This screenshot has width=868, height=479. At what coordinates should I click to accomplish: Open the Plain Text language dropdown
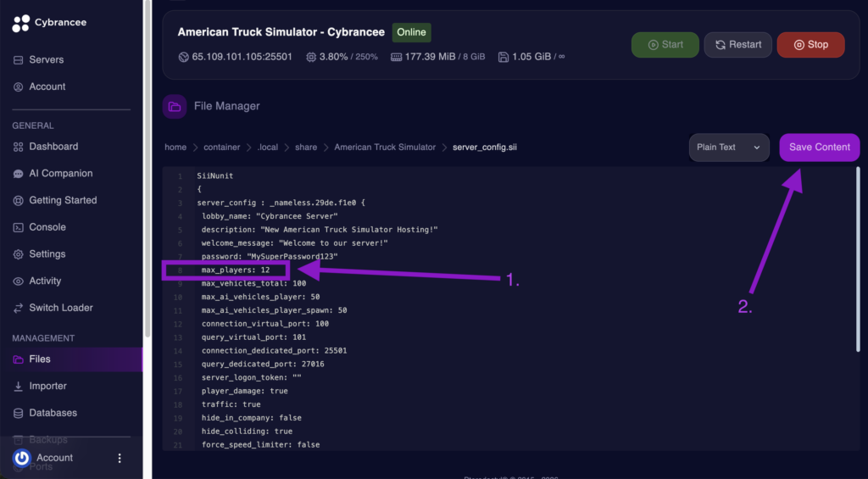[729, 148]
